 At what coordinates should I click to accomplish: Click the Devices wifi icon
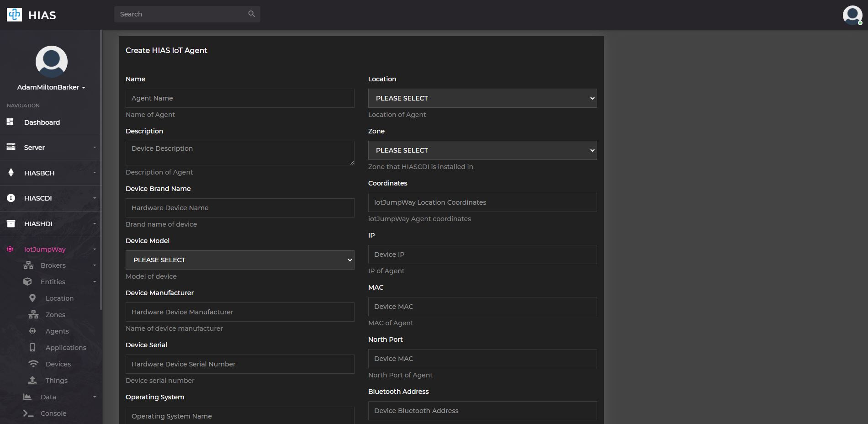coord(33,364)
